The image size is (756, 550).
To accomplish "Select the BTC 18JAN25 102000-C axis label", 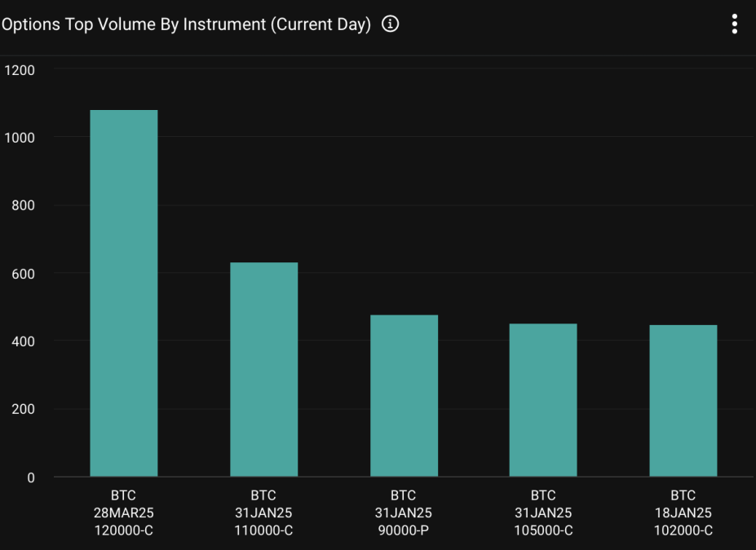I will [x=683, y=513].
